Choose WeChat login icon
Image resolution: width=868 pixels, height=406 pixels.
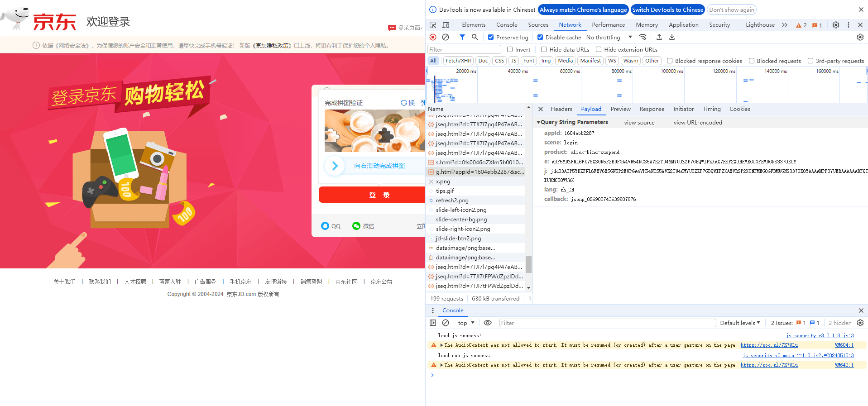click(x=356, y=226)
